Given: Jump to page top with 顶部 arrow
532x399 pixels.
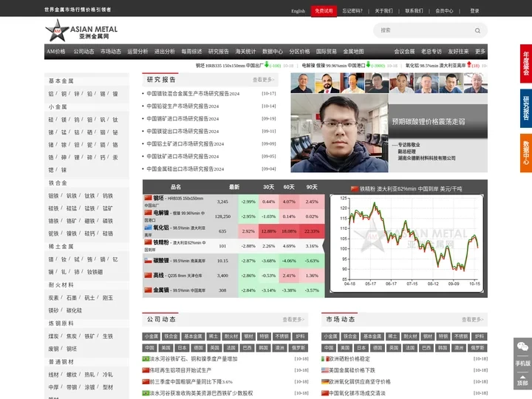Looking at the screenshot, I should pyautogui.click(x=522, y=380).
